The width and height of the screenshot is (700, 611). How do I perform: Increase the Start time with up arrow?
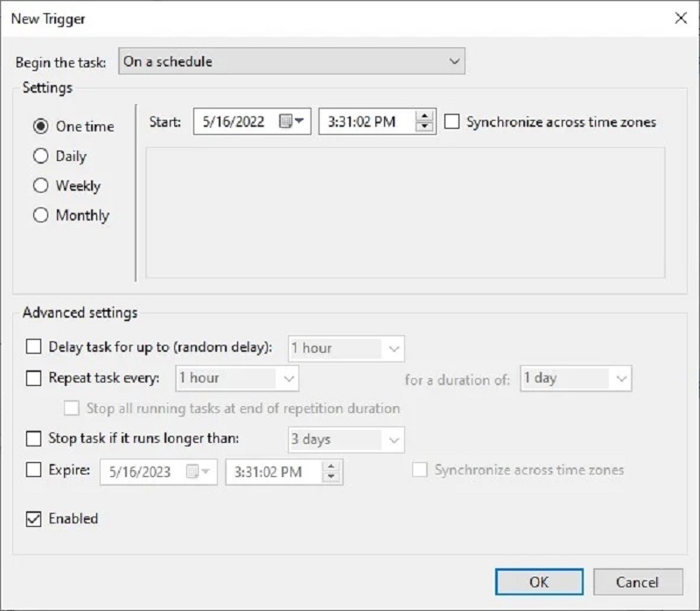tap(425, 116)
